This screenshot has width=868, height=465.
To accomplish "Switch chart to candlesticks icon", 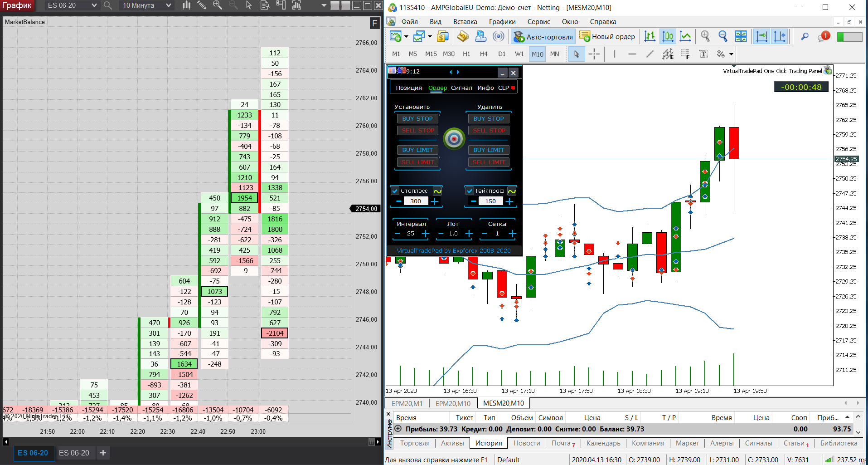I will (x=668, y=37).
